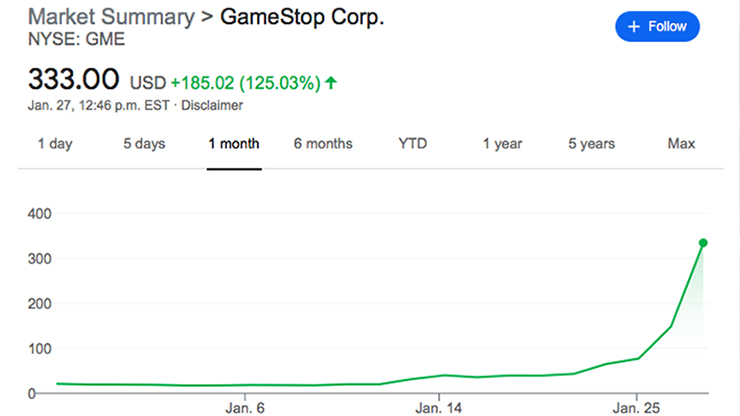
Task: Click the Follow button
Action: (657, 27)
